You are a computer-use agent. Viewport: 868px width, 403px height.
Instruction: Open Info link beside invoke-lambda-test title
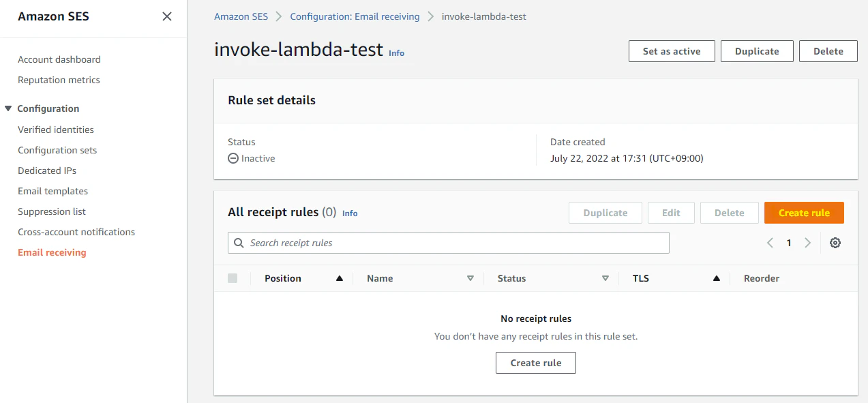(396, 53)
